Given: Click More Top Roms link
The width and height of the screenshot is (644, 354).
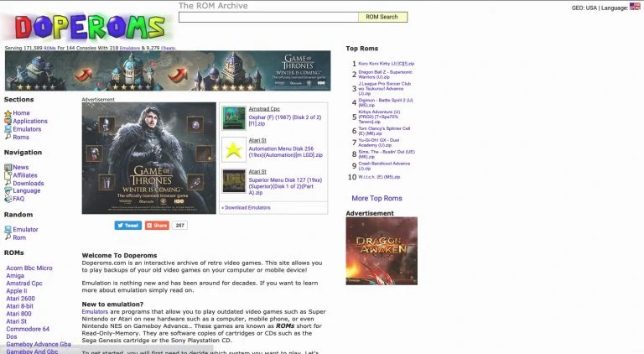Looking at the screenshot, I should tap(377, 198).
